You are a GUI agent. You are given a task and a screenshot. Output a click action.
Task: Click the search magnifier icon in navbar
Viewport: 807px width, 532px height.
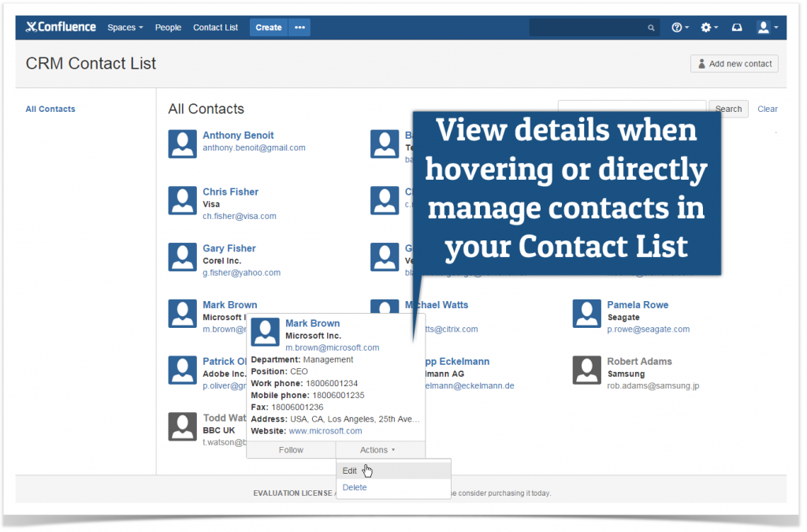click(x=651, y=27)
